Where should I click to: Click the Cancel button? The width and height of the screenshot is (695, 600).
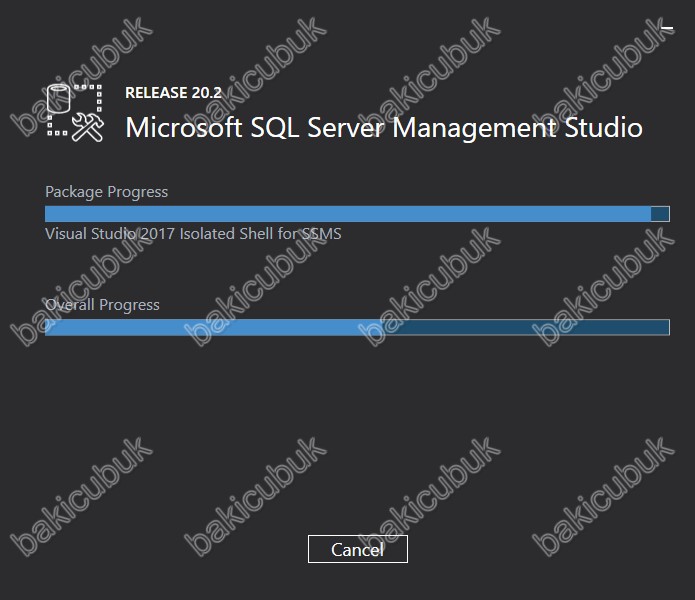(x=358, y=549)
